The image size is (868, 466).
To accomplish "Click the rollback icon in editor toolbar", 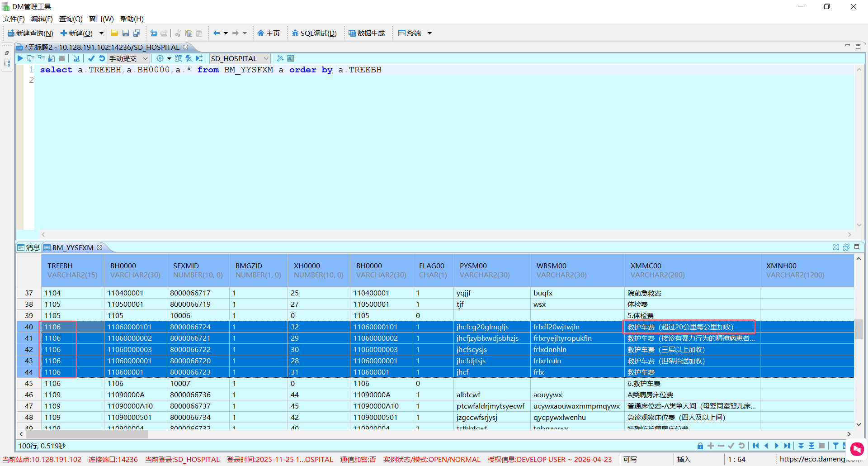I will [x=102, y=58].
